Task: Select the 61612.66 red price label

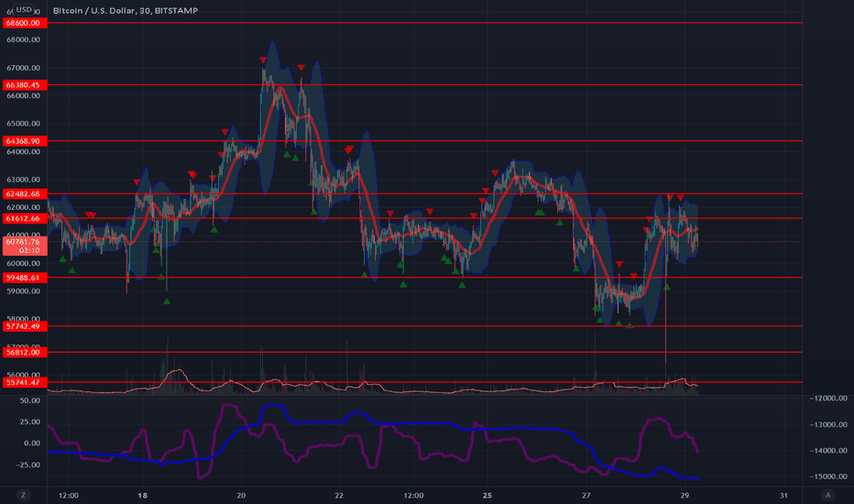Action: click(x=25, y=218)
